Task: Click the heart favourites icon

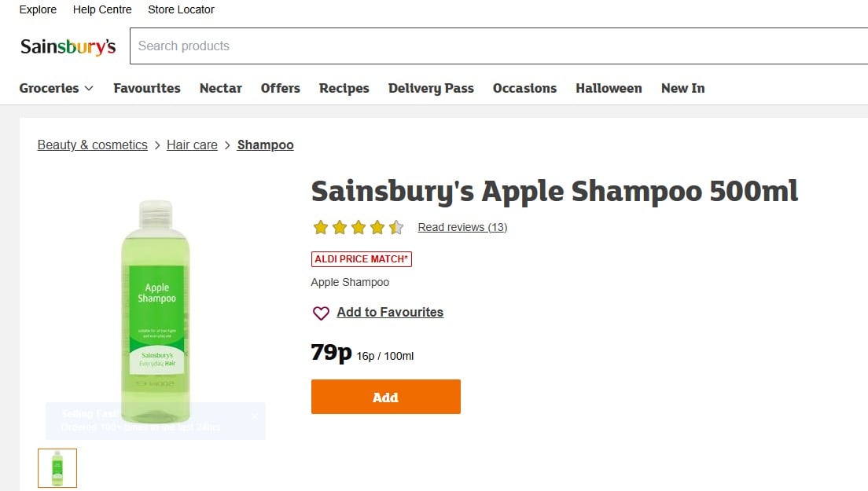Action: [x=321, y=313]
